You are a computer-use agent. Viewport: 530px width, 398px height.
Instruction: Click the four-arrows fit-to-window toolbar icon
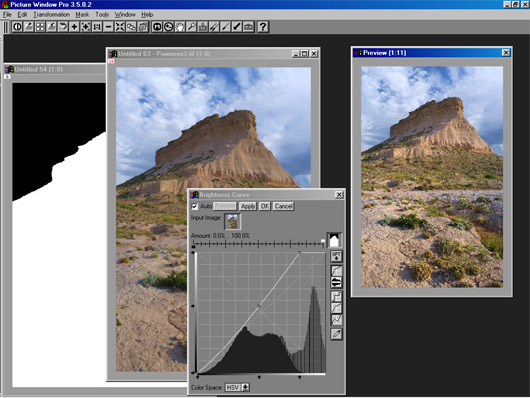click(x=120, y=27)
